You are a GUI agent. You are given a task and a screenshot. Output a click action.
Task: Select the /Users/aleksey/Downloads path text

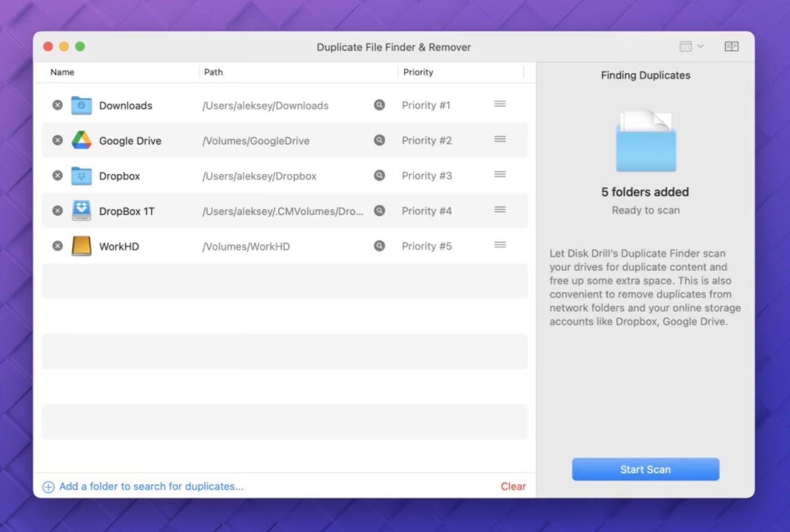click(265, 106)
